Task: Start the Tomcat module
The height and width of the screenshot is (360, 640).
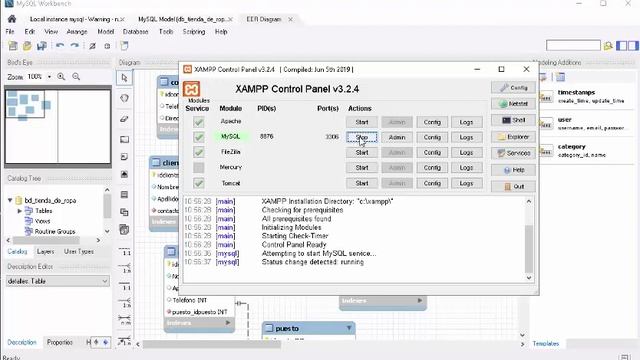Action: tap(362, 183)
